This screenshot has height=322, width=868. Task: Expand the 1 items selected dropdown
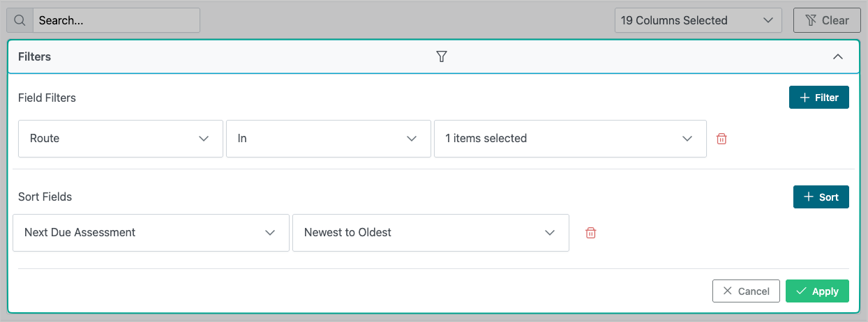(x=569, y=139)
